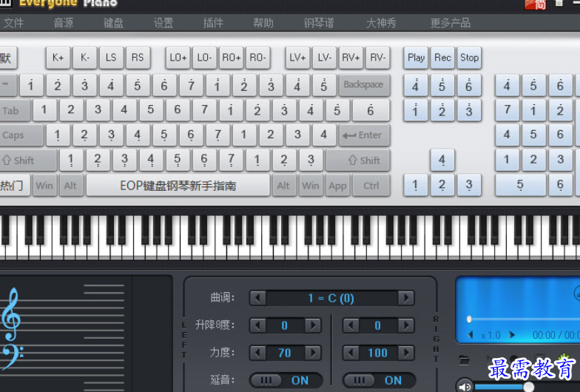
Task: Click the Tab key
Action: (x=14, y=110)
